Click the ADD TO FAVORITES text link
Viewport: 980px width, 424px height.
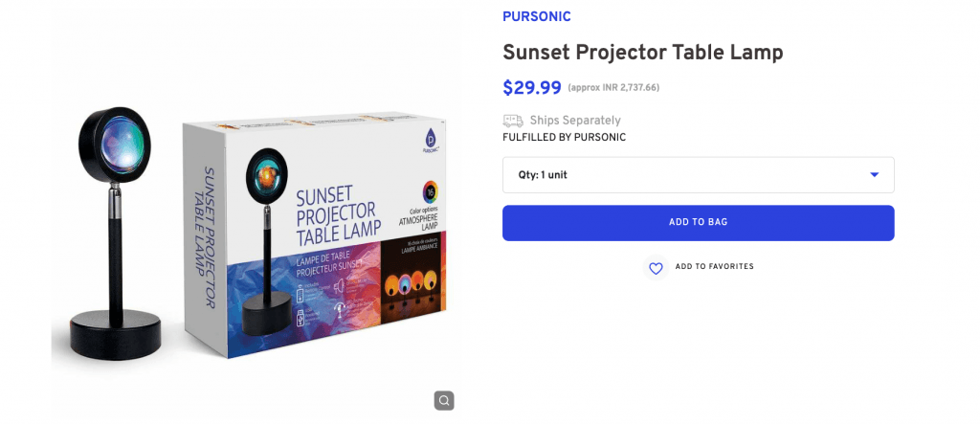[714, 267]
